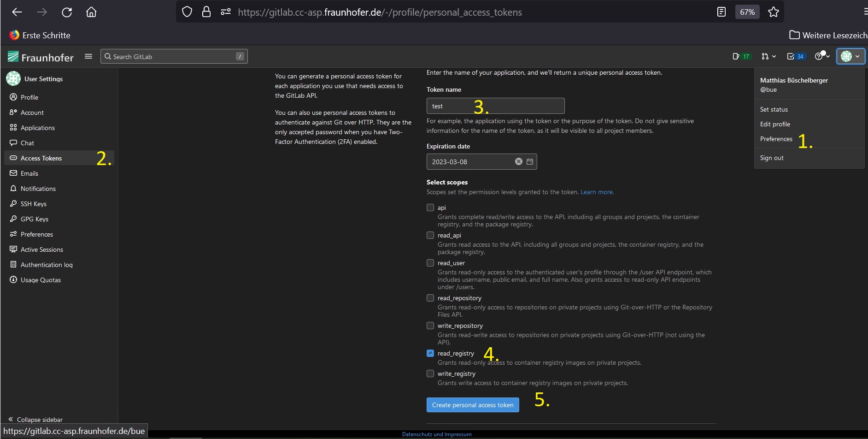Click the 67% zoom level indicator

point(747,12)
